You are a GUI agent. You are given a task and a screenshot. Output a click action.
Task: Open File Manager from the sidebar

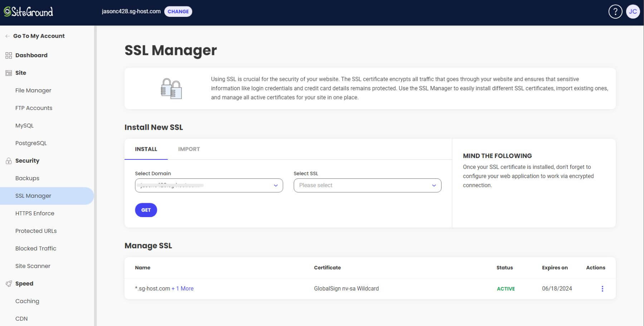(x=33, y=90)
